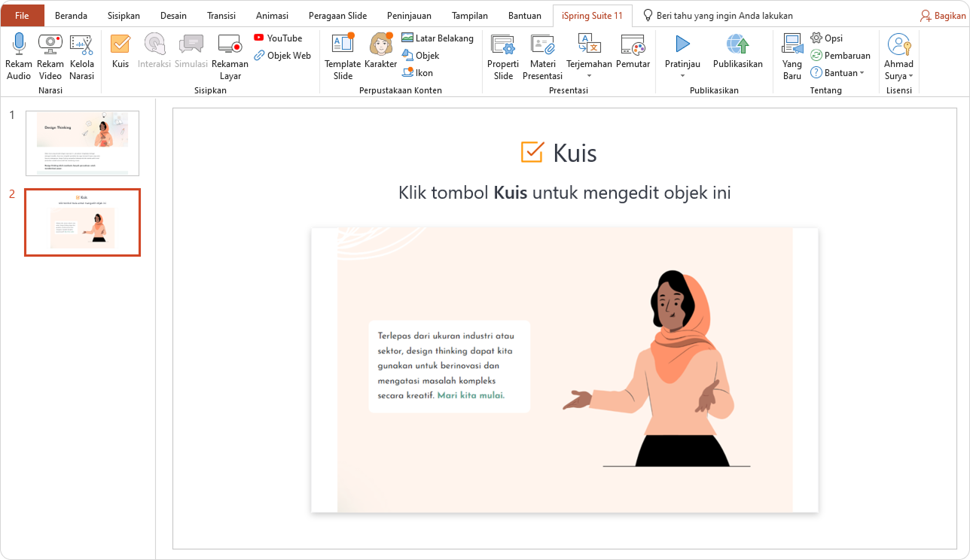The height and width of the screenshot is (560, 970).
Task: Insert a YouTube video
Action: coord(278,38)
